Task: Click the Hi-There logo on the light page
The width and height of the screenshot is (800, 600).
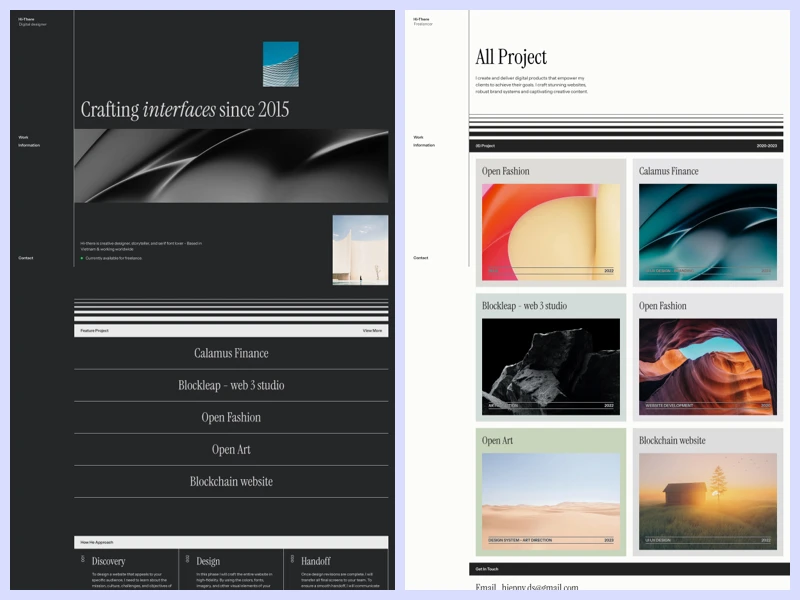Action: coord(421,19)
